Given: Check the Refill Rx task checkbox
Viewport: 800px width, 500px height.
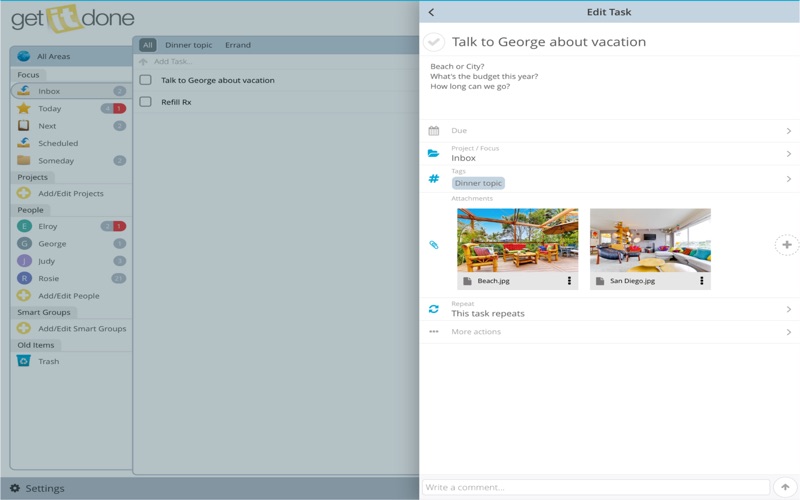Looking at the screenshot, I should pos(146,102).
